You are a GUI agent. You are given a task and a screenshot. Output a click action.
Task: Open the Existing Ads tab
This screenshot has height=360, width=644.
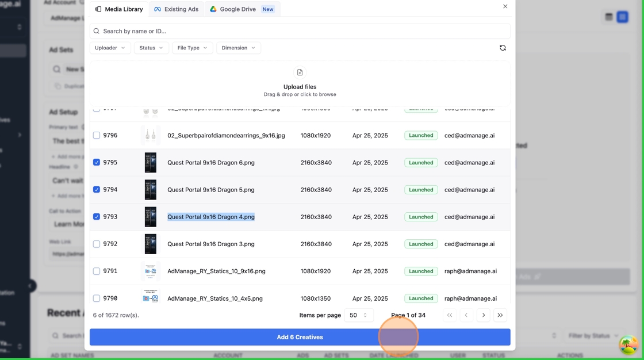pyautogui.click(x=176, y=9)
